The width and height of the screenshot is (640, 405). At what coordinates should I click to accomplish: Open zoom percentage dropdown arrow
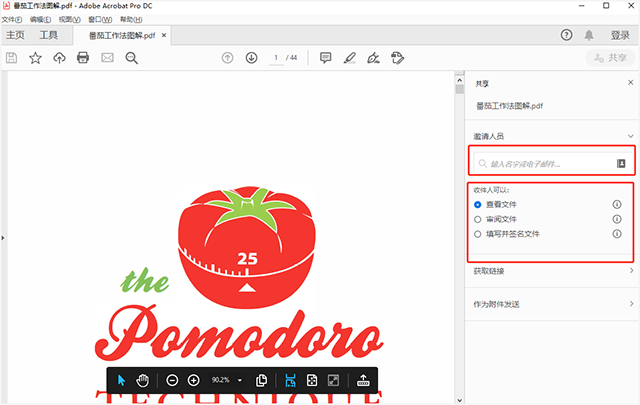(240, 381)
